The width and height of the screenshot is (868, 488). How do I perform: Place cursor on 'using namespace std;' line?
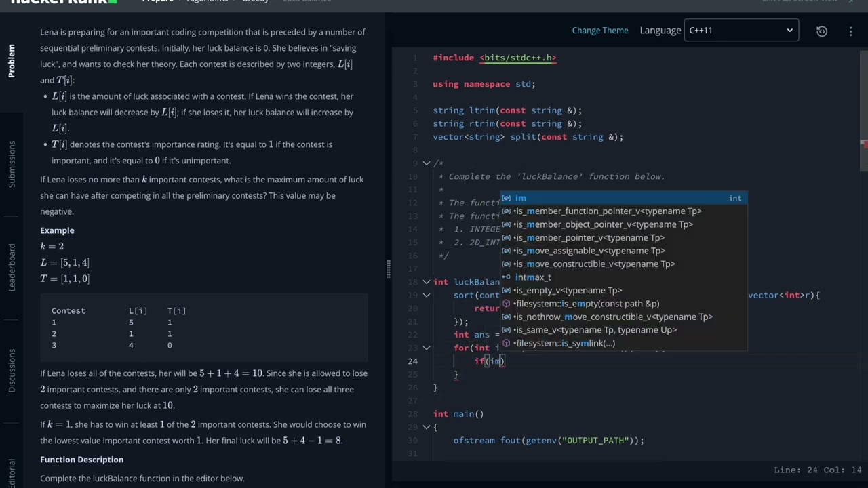(484, 84)
